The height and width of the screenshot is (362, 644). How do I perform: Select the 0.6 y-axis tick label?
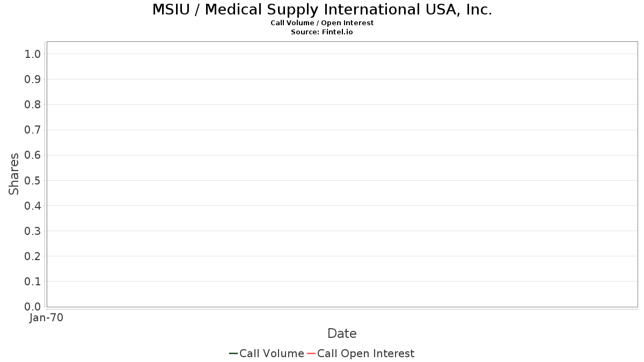tap(33, 155)
